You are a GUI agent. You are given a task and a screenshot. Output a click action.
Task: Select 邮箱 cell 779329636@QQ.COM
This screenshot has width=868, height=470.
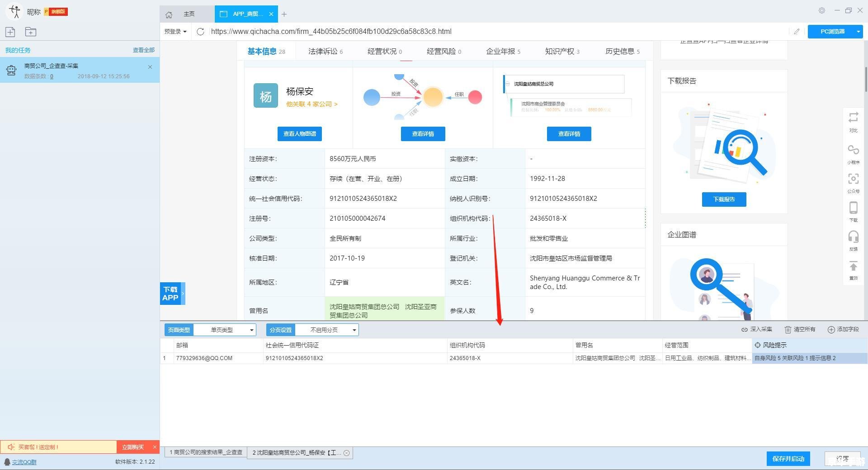[x=219, y=358]
